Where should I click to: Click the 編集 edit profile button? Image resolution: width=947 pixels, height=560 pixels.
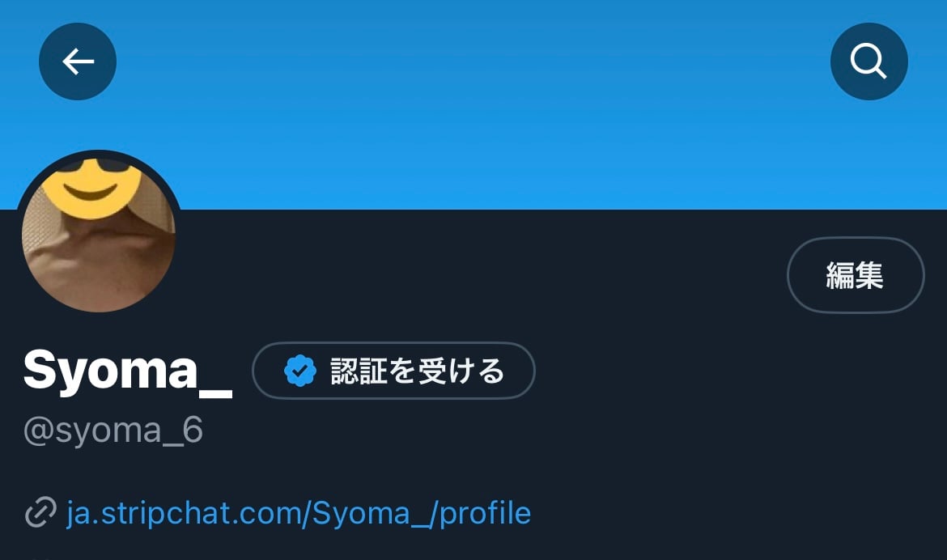point(856,275)
